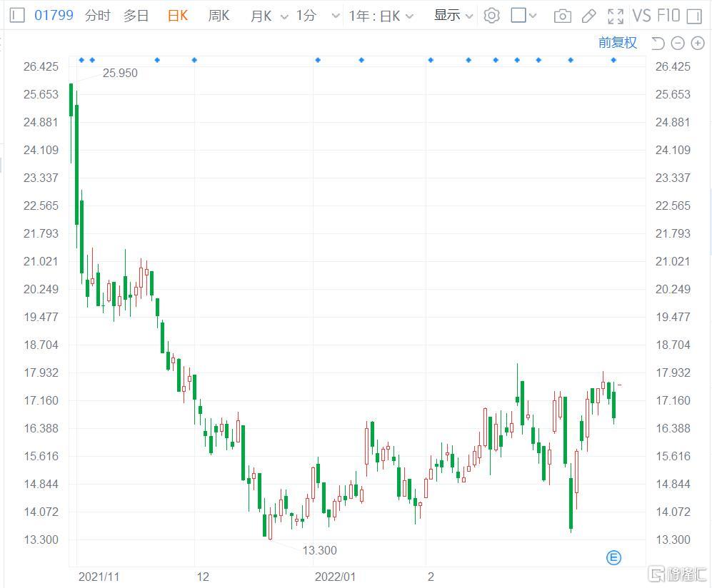This screenshot has width=712, height=588.
Task: Open the 1分 minute interval dropdown
Action: (x=315, y=16)
